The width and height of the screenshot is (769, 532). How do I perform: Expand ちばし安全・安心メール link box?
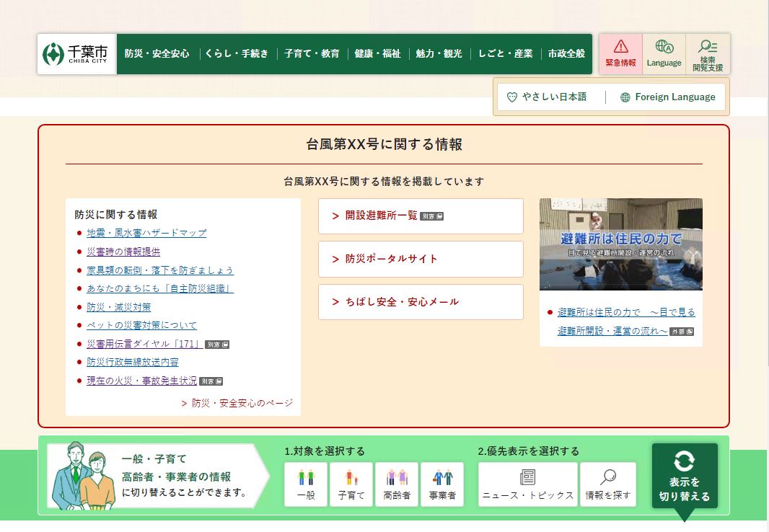[x=421, y=302]
